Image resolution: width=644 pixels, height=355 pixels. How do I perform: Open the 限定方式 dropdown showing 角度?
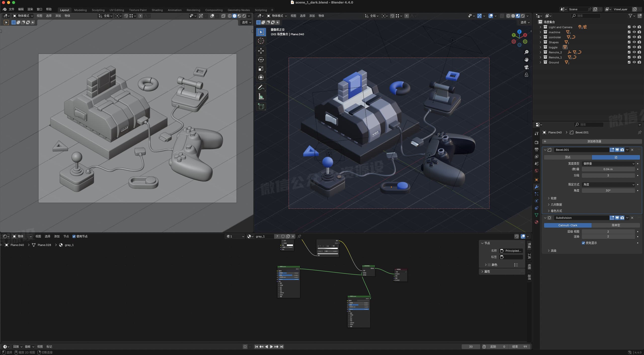(608, 184)
